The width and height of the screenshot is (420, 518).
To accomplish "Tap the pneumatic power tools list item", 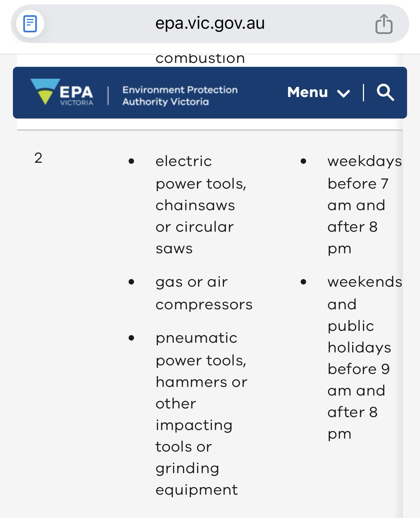I will click(201, 414).
